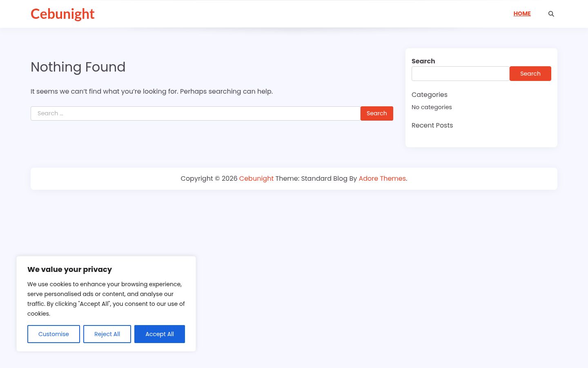The image size is (588, 368).
Task: Select the 'Nothing Found' heading
Action: 78,67
